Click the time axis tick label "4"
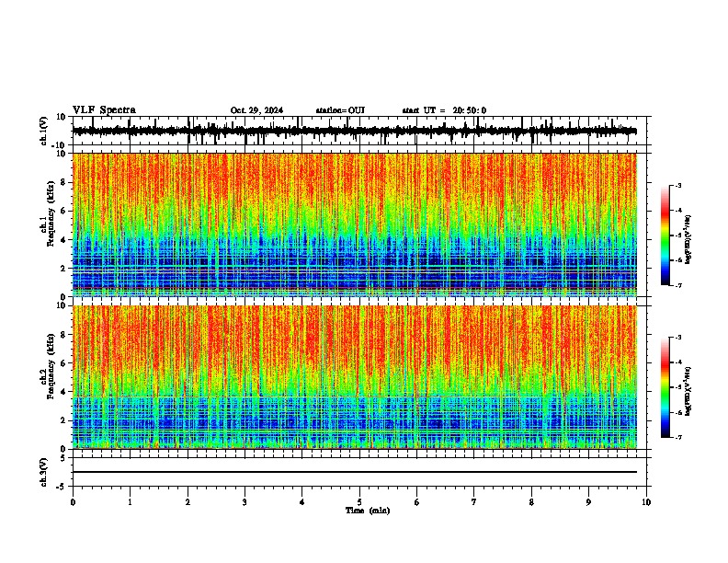 (x=302, y=502)
